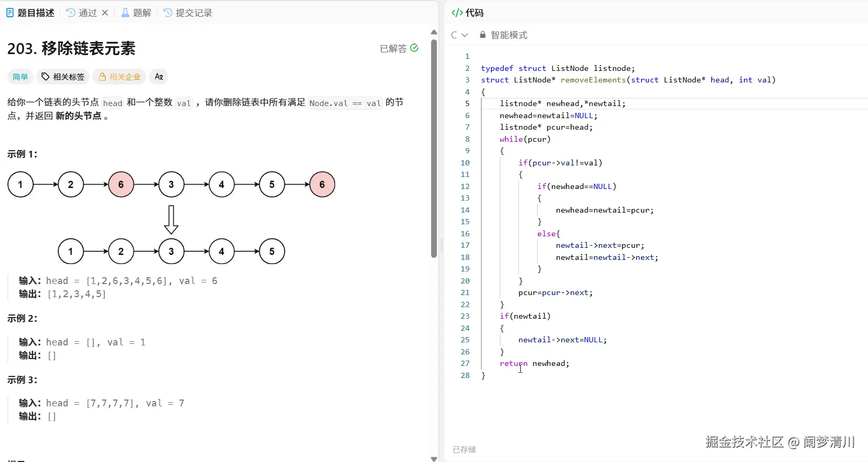This screenshot has width=868, height=462.
Task: Click 'newhead=newtail=pcur;' code line
Action: 605,210
